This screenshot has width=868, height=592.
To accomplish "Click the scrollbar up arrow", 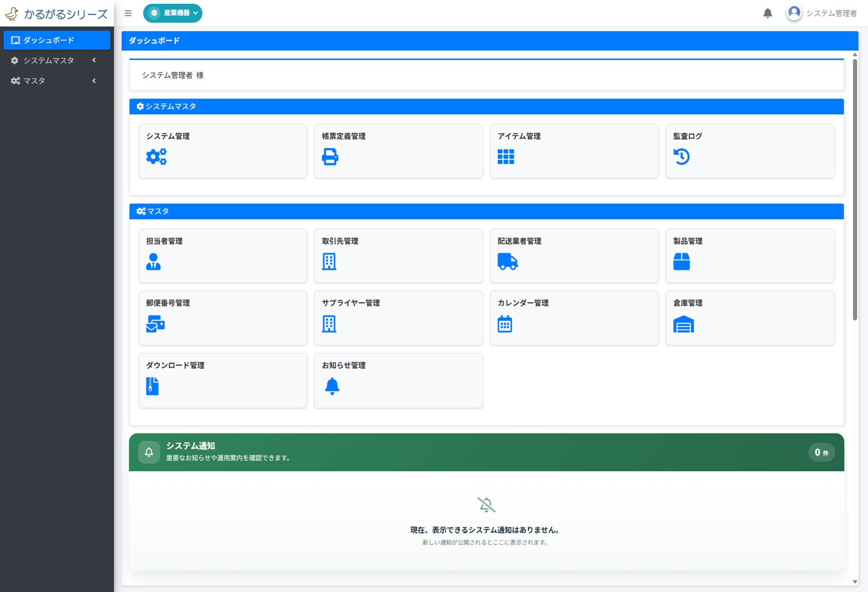I will (x=855, y=55).
